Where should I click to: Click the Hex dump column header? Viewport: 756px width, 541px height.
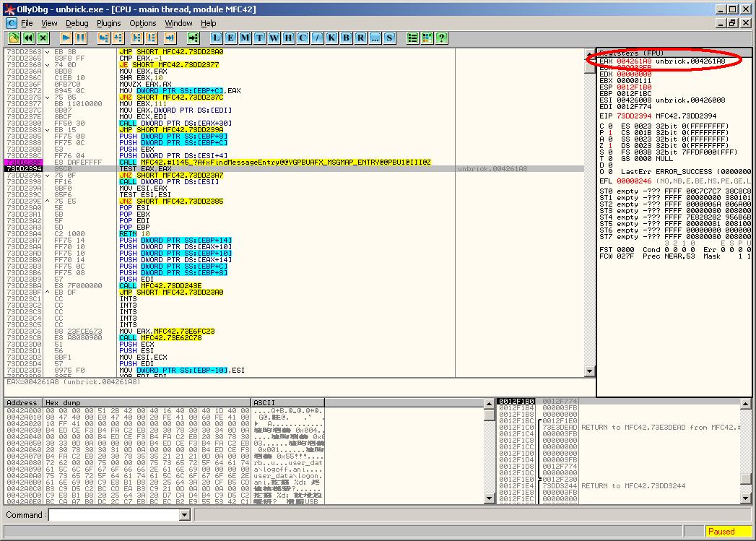tap(147, 402)
